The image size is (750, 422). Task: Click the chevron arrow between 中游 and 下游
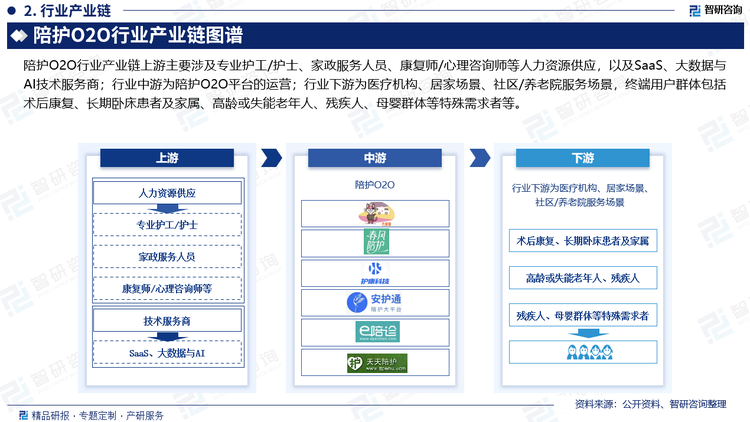(x=480, y=158)
